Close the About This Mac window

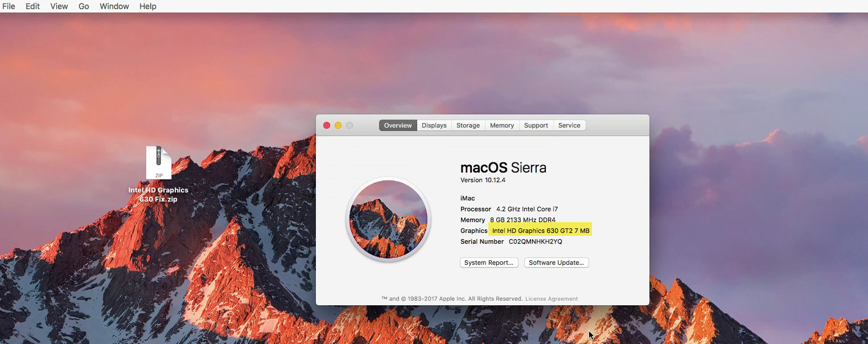tap(327, 125)
